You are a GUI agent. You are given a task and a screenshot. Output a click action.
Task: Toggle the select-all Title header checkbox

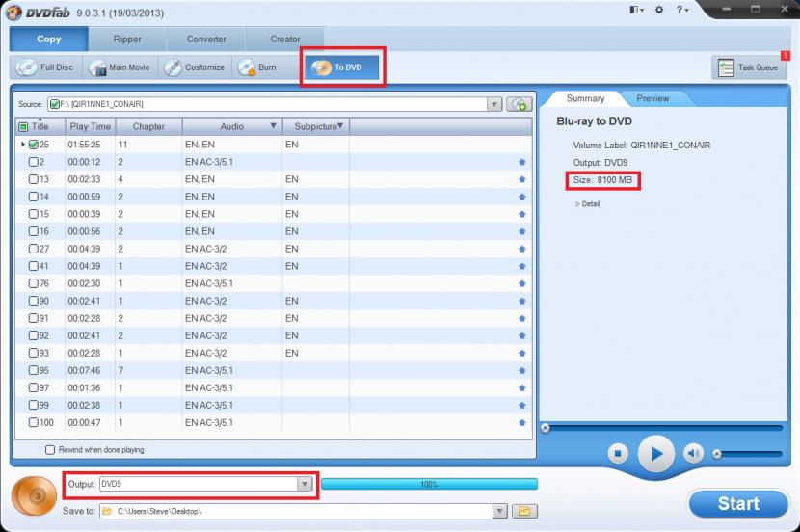coord(23,126)
